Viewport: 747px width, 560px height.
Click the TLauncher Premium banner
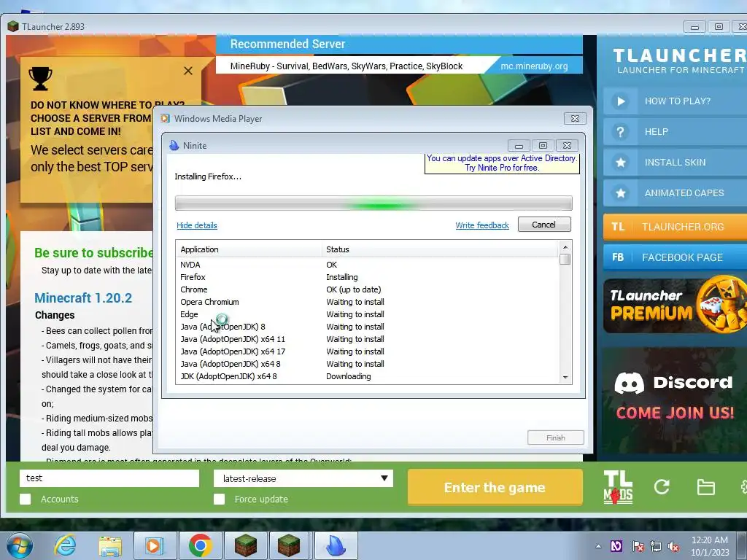675,305
